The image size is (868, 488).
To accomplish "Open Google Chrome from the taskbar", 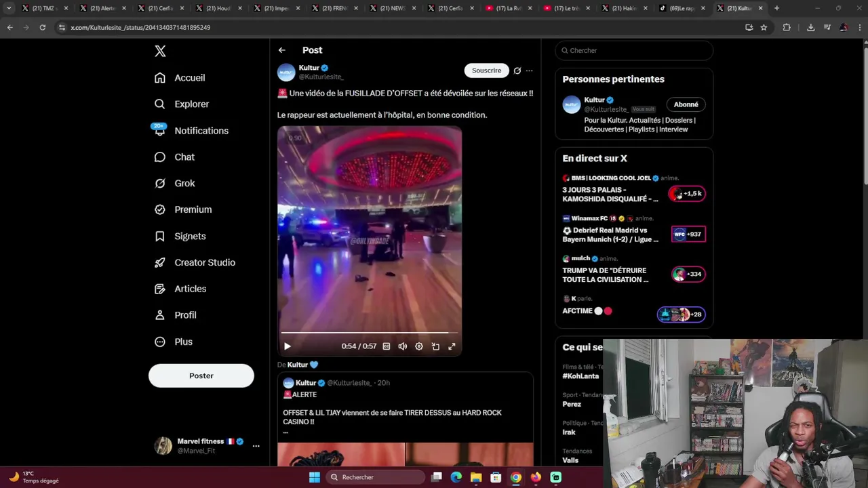I will tap(516, 477).
